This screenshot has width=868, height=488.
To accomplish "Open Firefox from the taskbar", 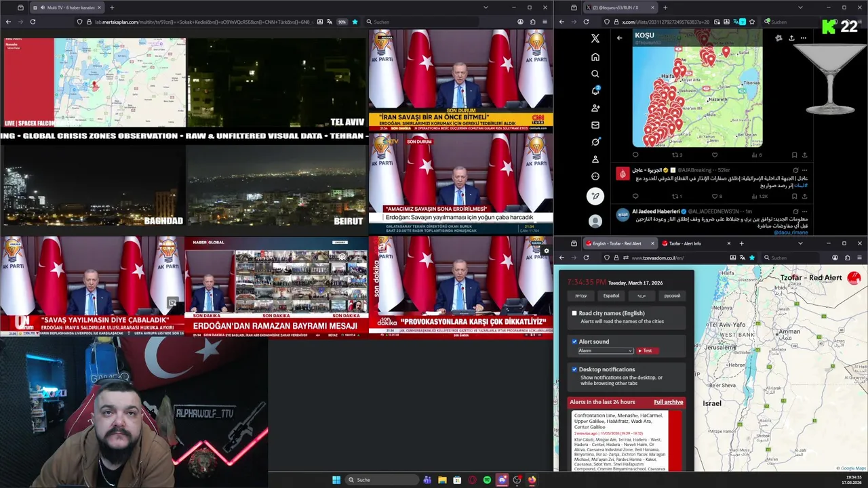I will [x=532, y=480].
